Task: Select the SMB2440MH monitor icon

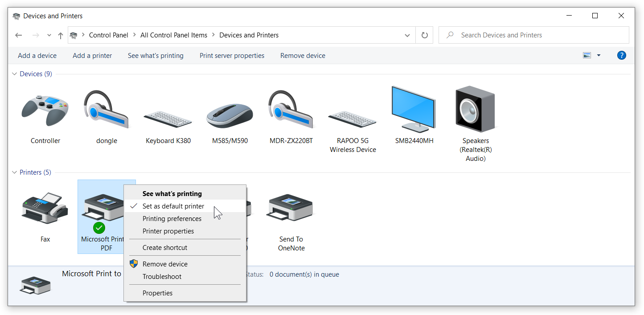Action: [414, 109]
